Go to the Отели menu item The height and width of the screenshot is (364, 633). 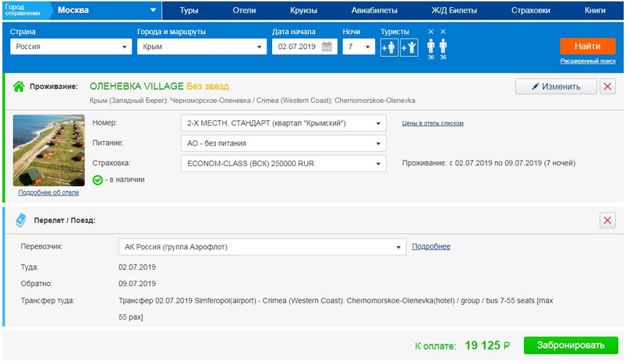click(246, 11)
